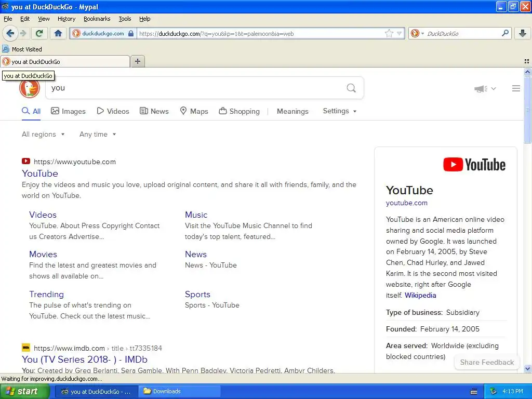Click the scrollbar up arrow
The height and width of the screenshot is (399, 532).
pos(527,72)
